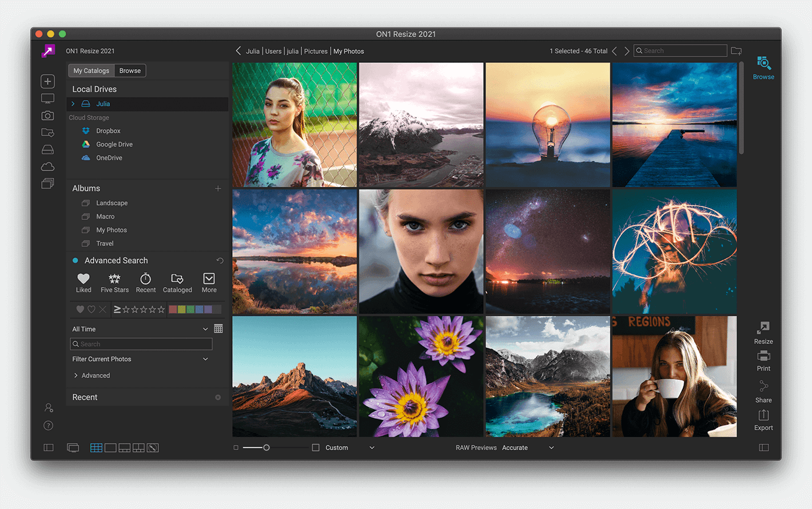Click the folder icon beside the top search field
Screen dimensions: 812x509
736,51
